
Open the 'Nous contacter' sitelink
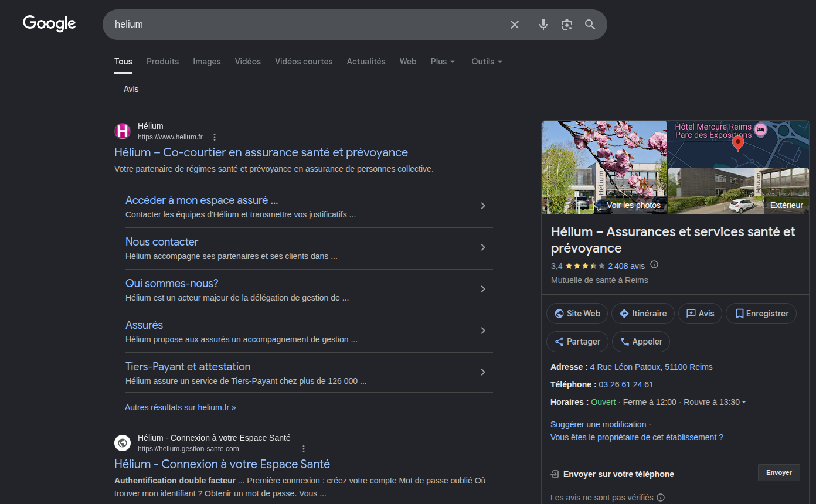pos(162,242)
